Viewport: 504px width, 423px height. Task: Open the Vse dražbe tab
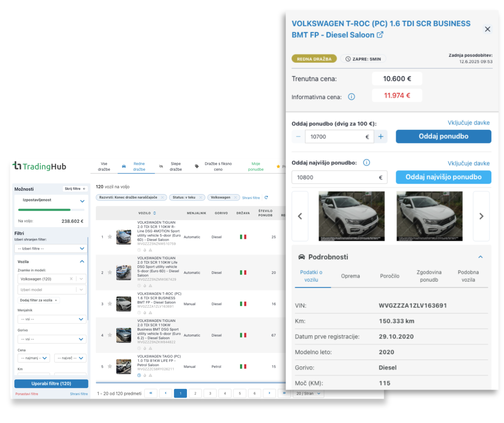point(104,167)
